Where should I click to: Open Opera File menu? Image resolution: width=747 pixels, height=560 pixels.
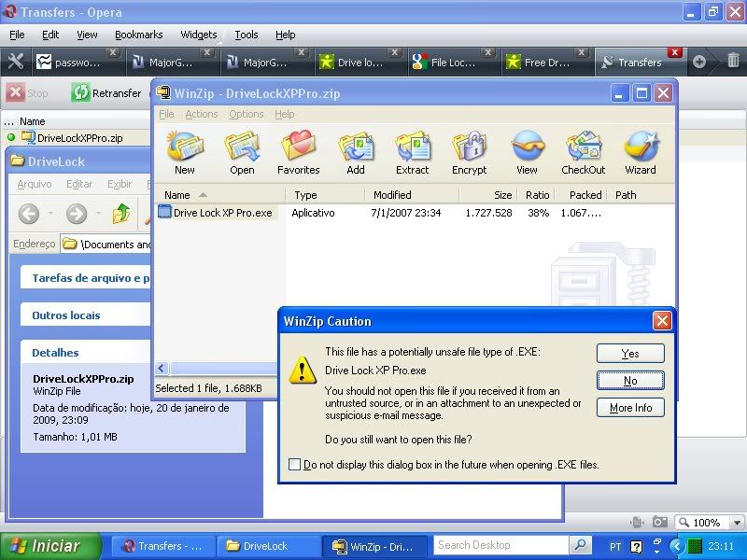(x=17, y=35)
